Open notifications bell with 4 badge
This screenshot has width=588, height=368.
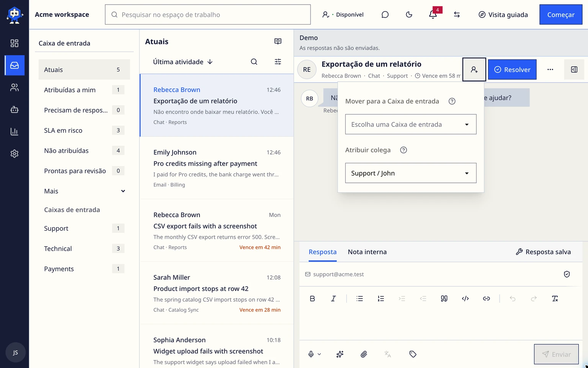(x=433, y=15)
